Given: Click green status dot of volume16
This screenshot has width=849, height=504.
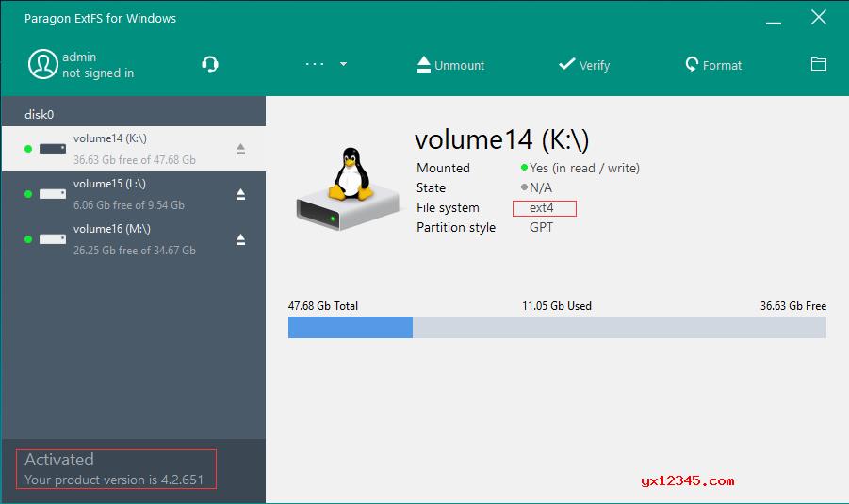Looking at the screenshot, I should [x=28, y=239].
